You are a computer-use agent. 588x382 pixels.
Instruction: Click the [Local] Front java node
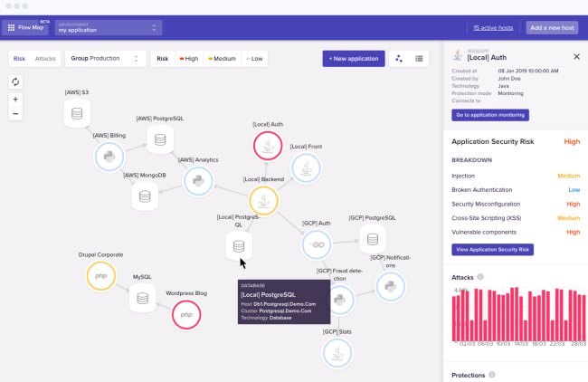(306, 168)
